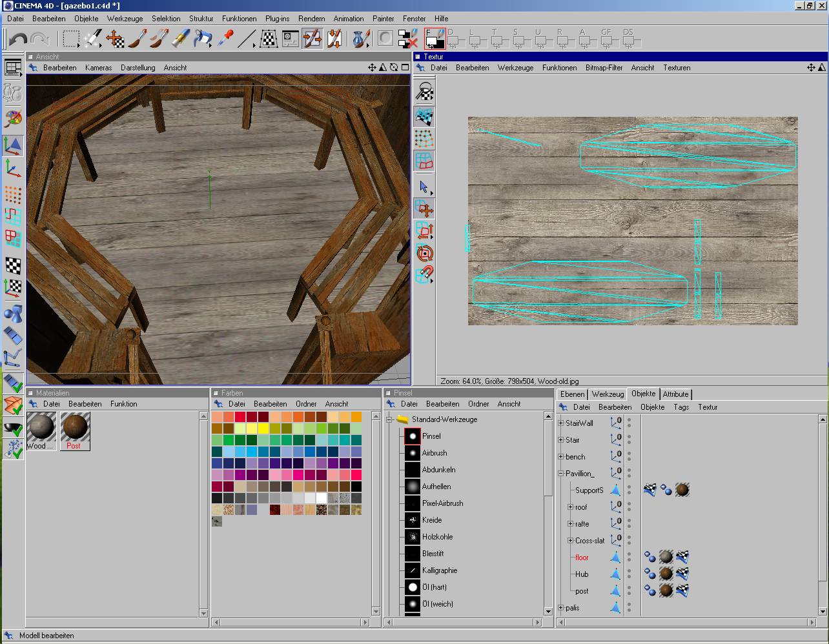Select the Hub object in the tree
This screenshot has width=829, height=644.
point(582,574)
